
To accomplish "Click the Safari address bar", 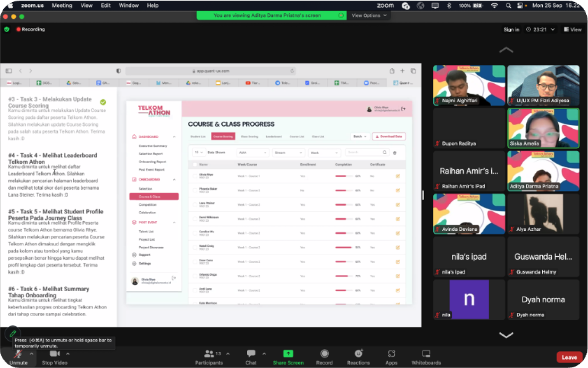I will tap(211, 71).
